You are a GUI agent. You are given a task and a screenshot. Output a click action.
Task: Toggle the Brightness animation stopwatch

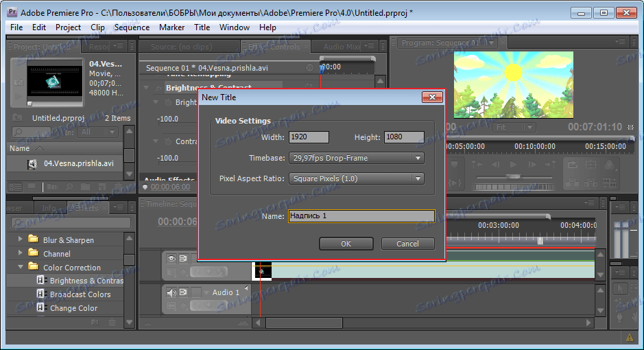(x=168, y=102)
